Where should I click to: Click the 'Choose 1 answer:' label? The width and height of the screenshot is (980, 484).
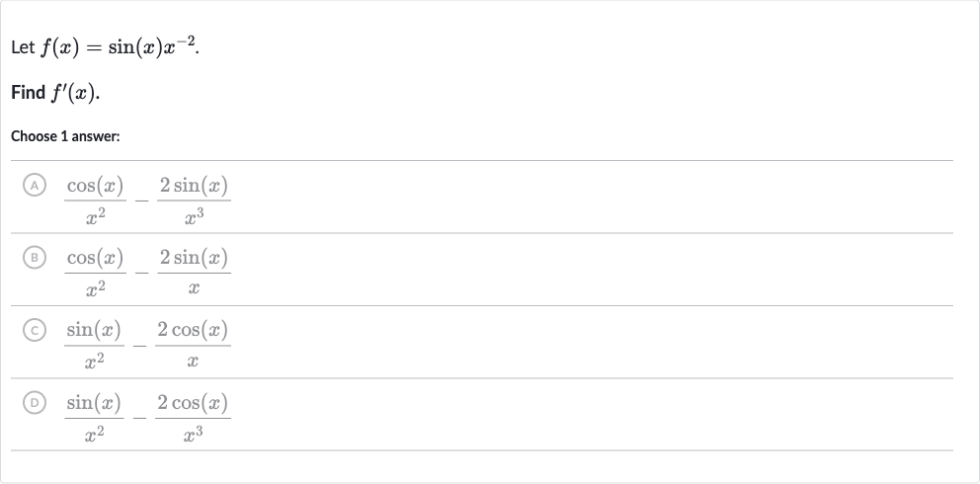(65, 136)
